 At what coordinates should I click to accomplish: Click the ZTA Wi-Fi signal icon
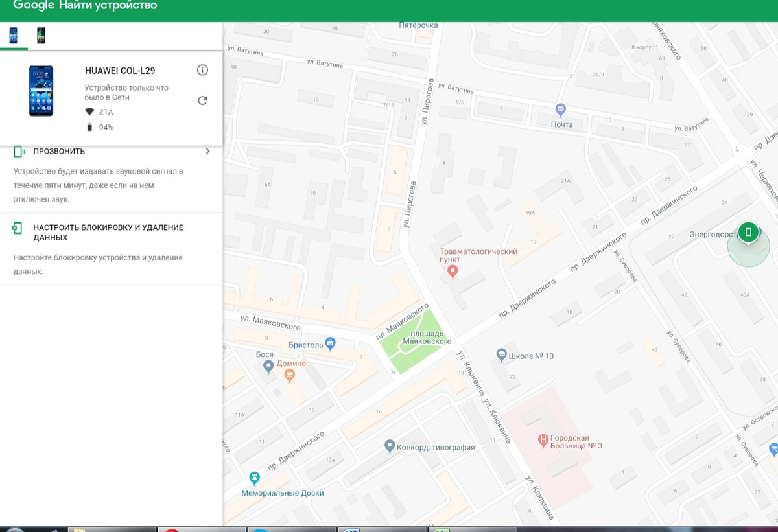coord(89,112)
